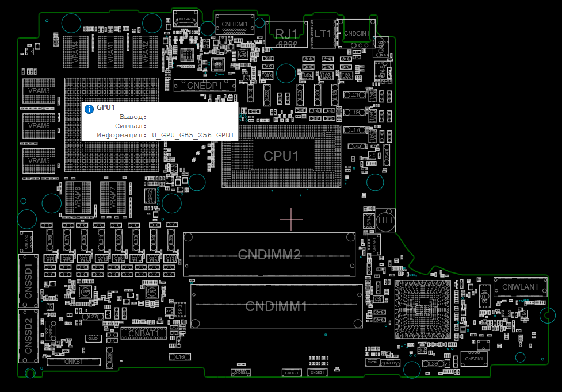Viewport: 562px width, 392px height.
Task: Select the CPU1 chip on the board
Action: (281, 156)
